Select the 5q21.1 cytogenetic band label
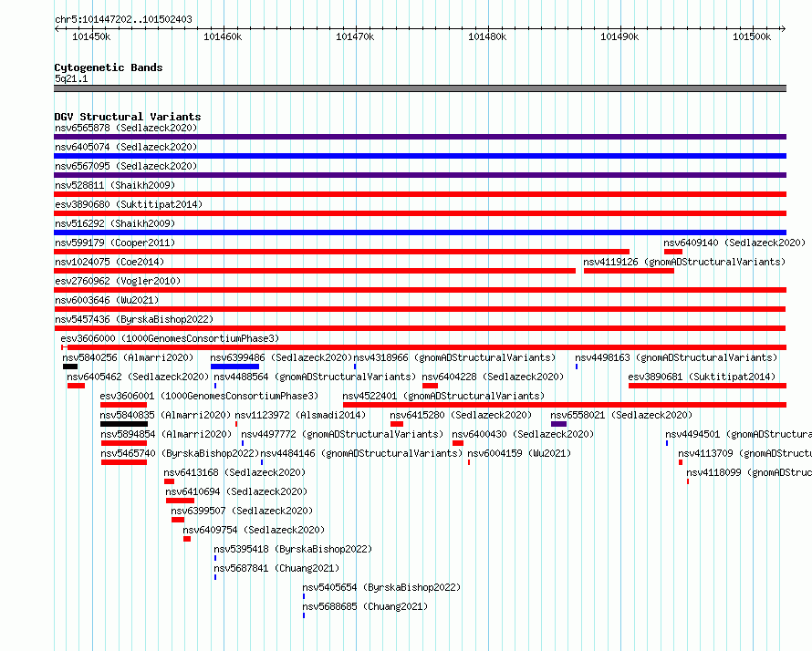The image size is (812, 651). pyautogui.click(x=71, y=78)
